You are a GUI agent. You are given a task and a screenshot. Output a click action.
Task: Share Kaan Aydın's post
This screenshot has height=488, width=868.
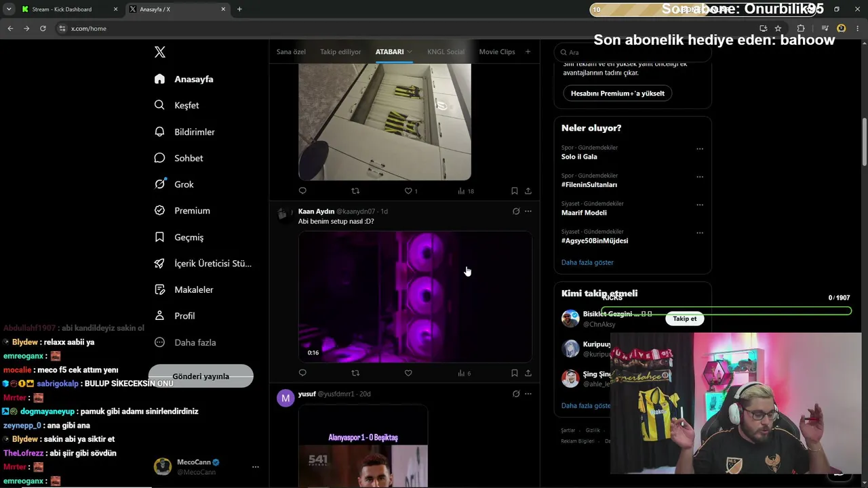click(x=528, y=373)
